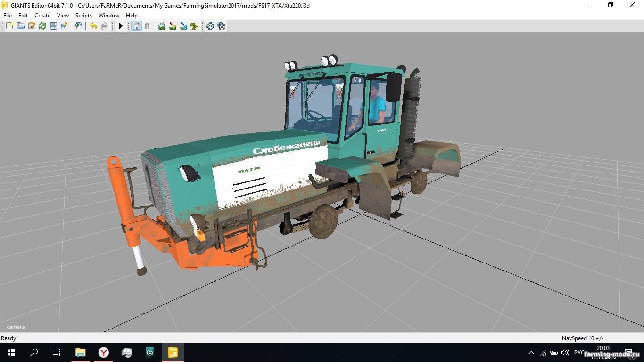Click the import file with plus icon
The image size is (644, 362).
click(x=79, y=26)
